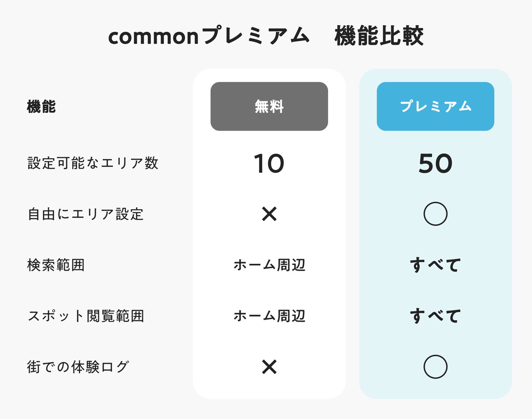
Task: Click the ○ icon for 街での体験ログ
Action: [435, 367]
